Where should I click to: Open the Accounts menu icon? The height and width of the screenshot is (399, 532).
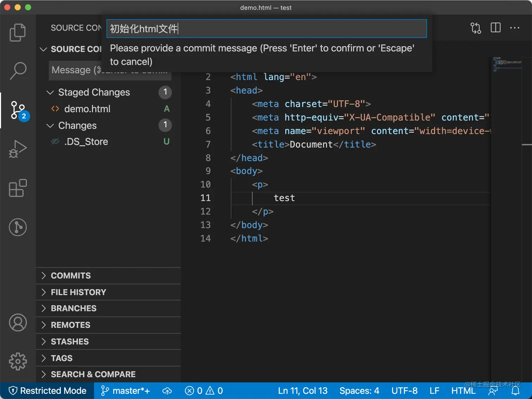(x=18, y=323)
